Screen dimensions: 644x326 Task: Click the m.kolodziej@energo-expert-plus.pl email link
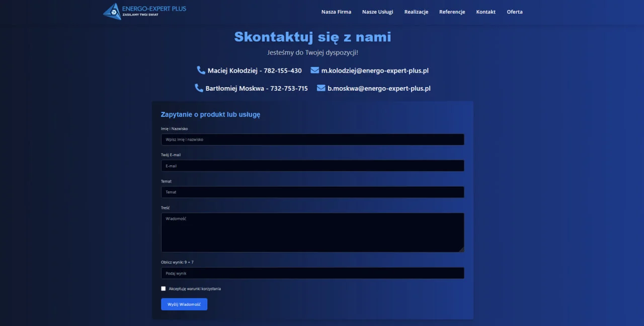click(x=375, y=71)
